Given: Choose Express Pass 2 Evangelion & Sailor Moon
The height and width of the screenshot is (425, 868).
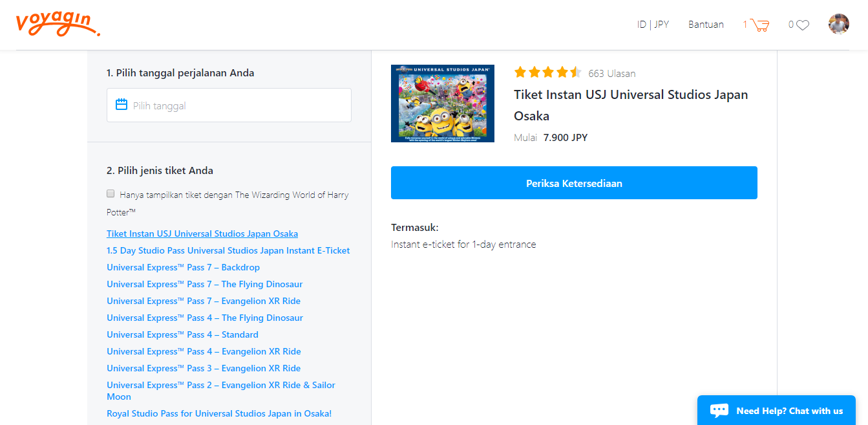Looking at the screenshot, I should (220, 386).
